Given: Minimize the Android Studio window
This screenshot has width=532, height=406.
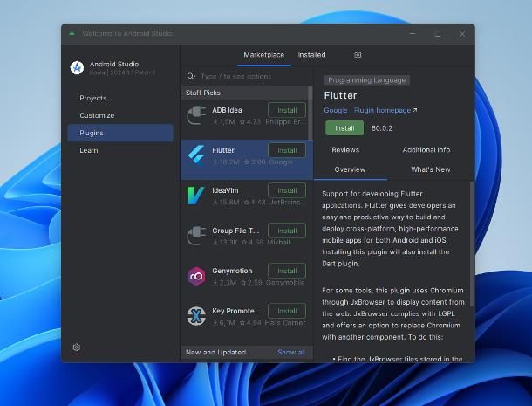Looking at the screenshot, I should (413, 34).
